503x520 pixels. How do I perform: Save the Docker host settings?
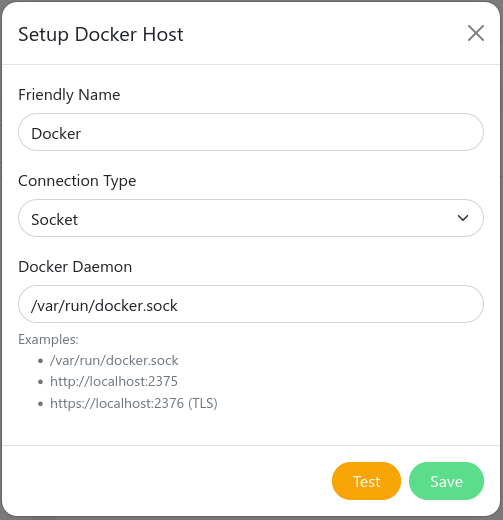(x=446, y=481)
